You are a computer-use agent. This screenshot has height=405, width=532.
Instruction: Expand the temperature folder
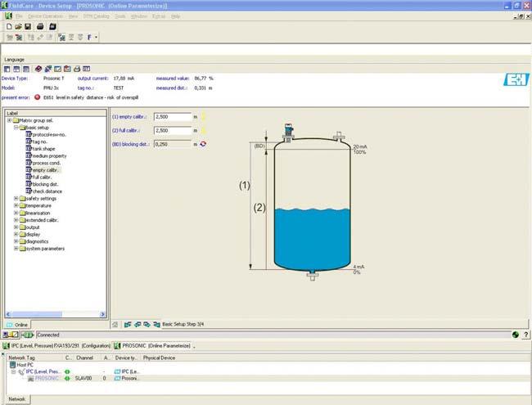pyautogui.click(x=16, y=205)
